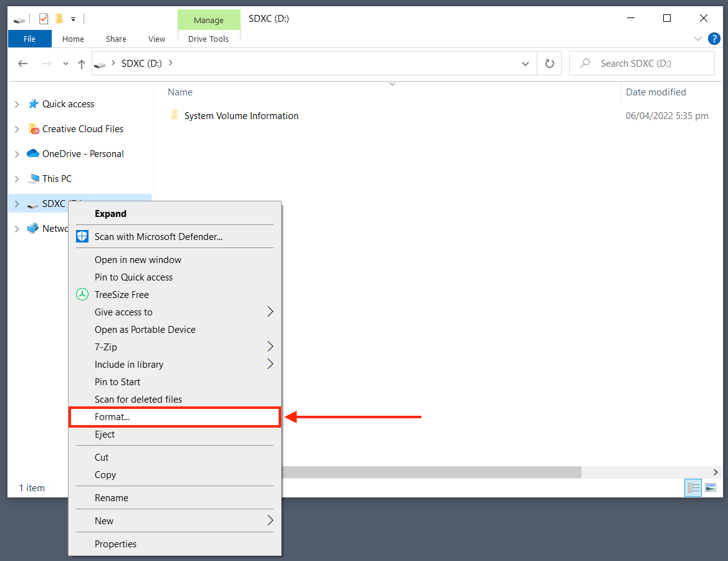Choose Open as Portable Device
728x561 pixels.
[x=175, y=329]
